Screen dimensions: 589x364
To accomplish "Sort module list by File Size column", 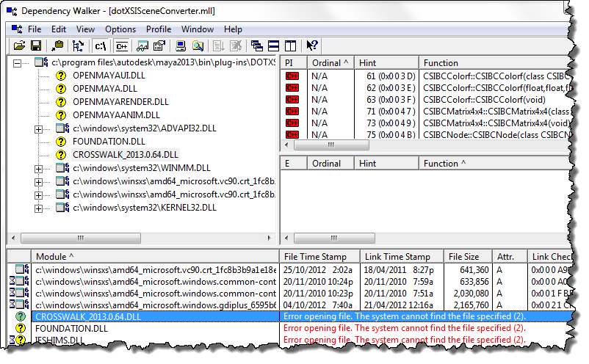I will coord(469,256).
